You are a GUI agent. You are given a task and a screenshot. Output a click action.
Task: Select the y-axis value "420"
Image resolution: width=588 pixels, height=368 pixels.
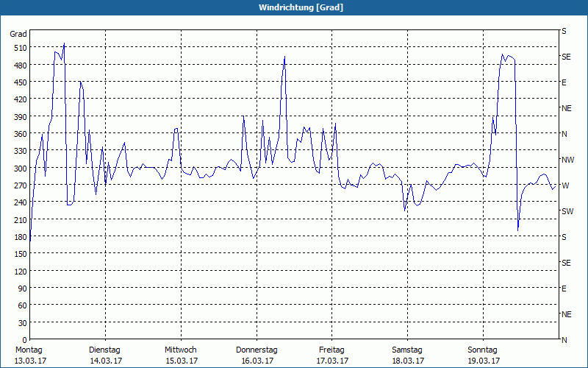[x=21, y=99]
